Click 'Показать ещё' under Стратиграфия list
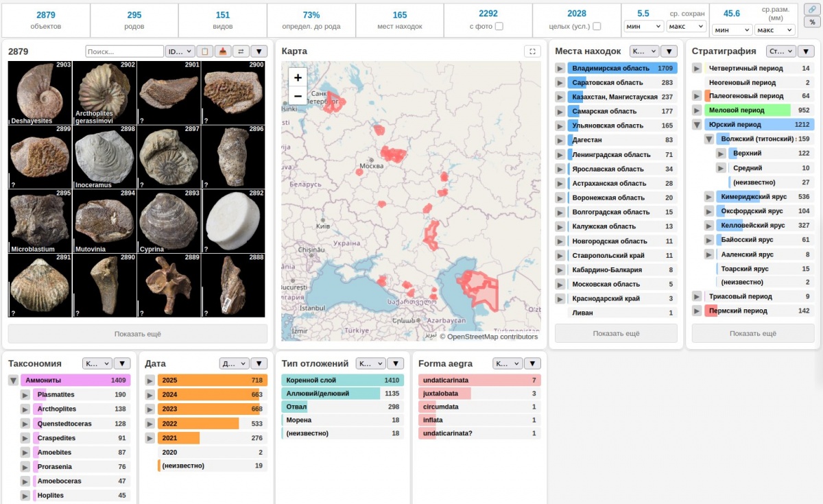The width and height of the screenshot is (823, 504). 752,334
